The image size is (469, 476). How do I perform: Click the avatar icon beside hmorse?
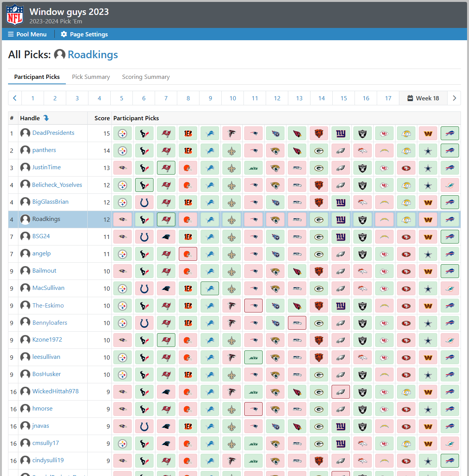(25, 409)
